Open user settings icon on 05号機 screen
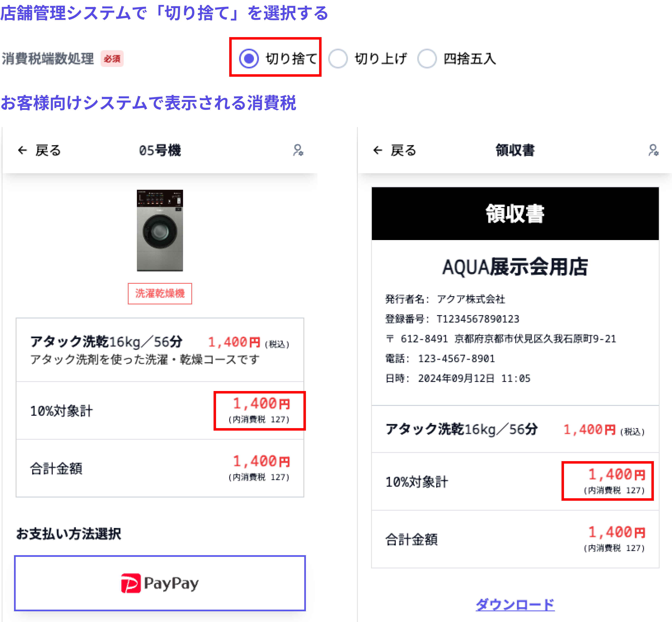 pos(298,150)
